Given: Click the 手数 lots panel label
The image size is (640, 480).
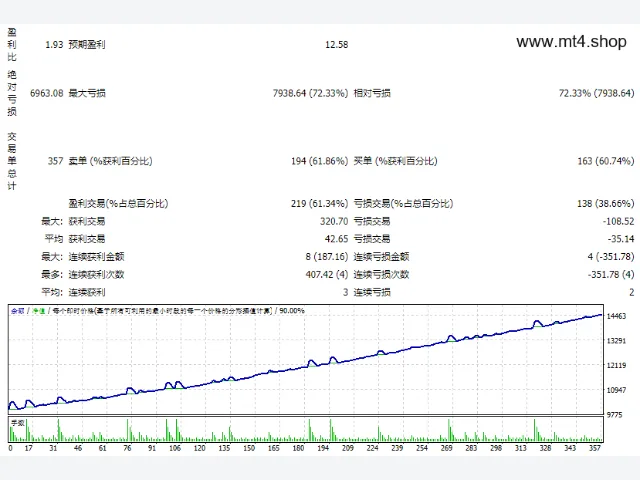Looking at the screenshot, I should pyautogui.click(x=18, y=423).
